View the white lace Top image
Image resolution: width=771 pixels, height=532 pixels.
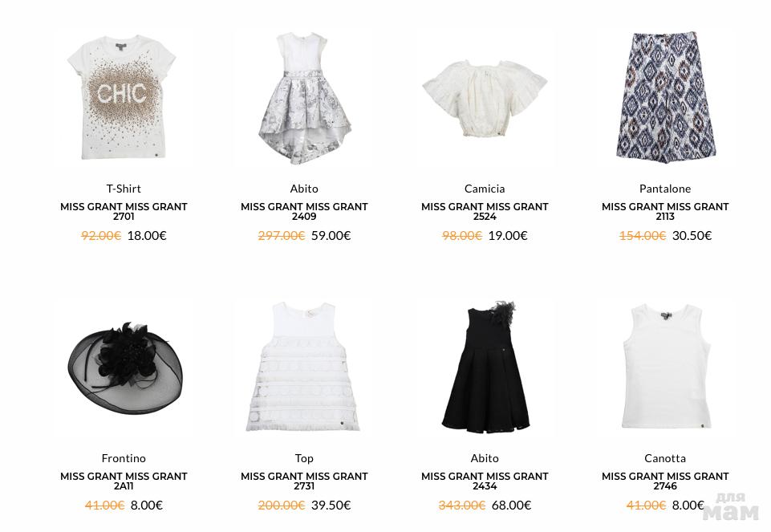coord(304,367)
